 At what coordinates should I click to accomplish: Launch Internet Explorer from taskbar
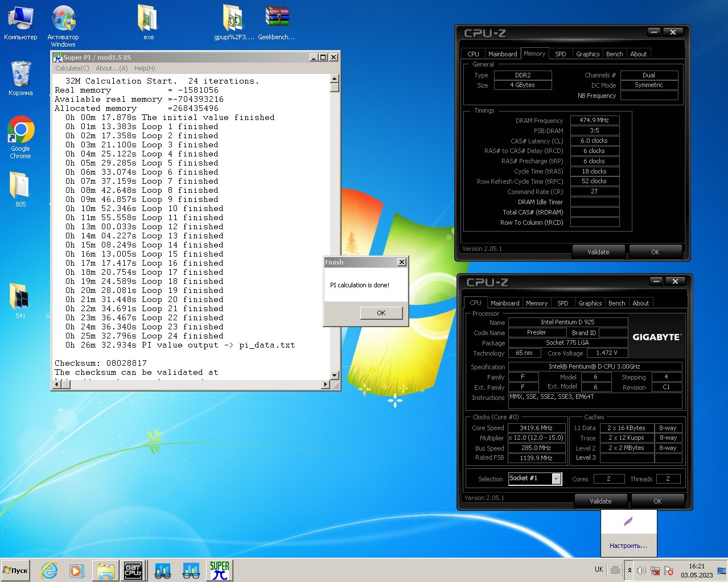[x=50, y=570]
